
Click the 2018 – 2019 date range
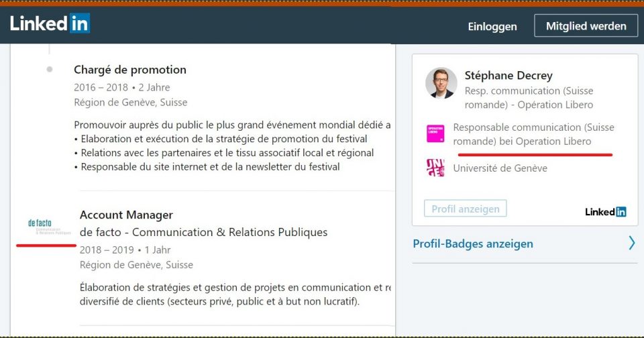(107, 249)
